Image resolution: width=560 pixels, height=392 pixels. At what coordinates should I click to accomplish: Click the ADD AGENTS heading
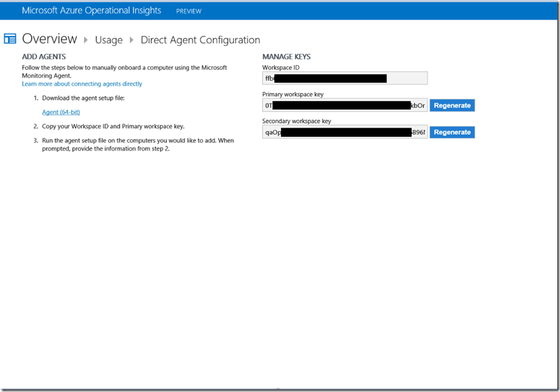click(44, 57)
